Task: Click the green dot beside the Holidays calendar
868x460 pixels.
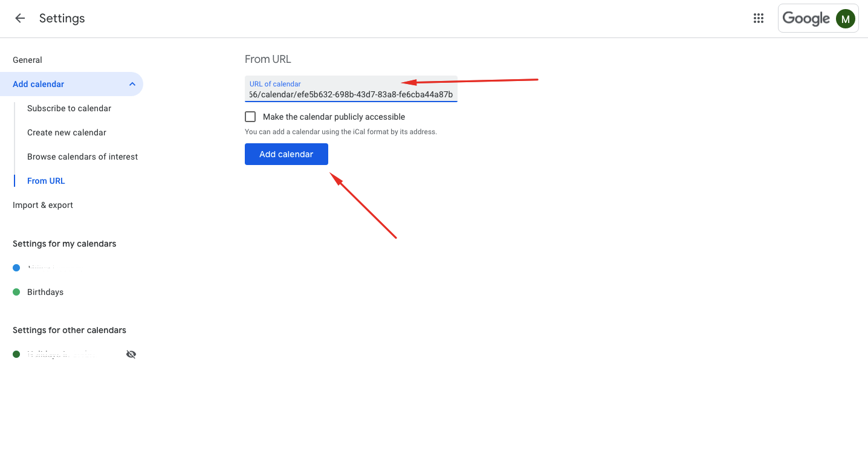Action: pos(16,354)
